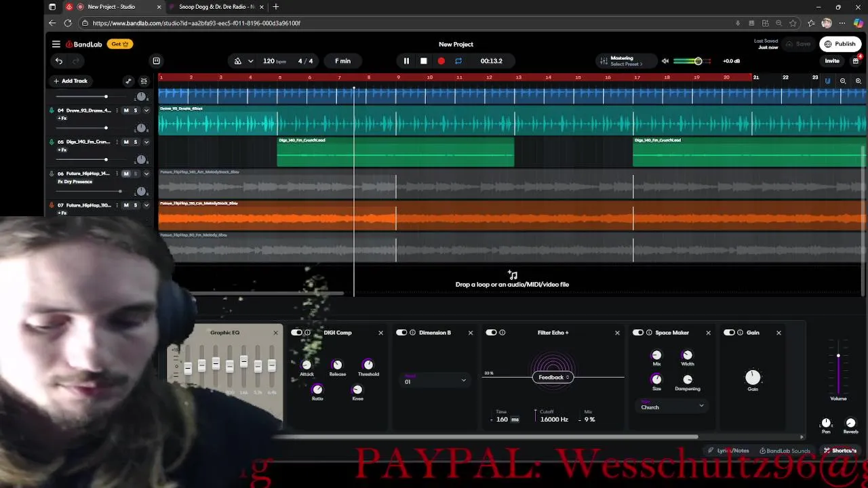Image resolution: width=868 pixels, height=488 pixels.
Task: Pause playback
Action: (406, 61)
